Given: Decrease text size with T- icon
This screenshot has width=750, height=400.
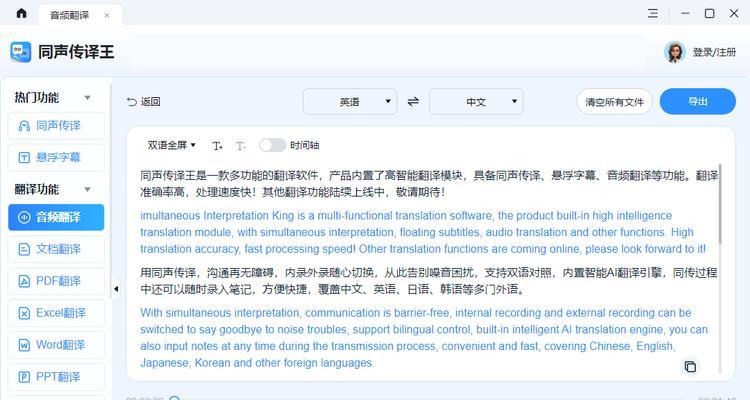Looking at the screenshot, I should pyautogui.click(x=241, y=145).
